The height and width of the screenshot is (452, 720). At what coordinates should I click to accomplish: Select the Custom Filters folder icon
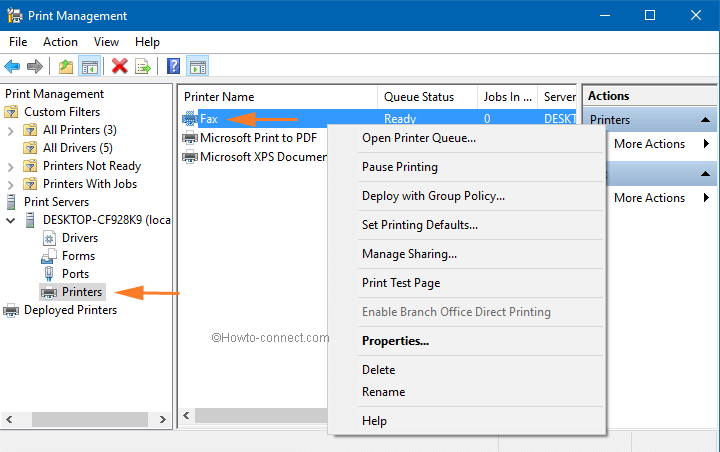pyautogui.click(x=11, y=112)
